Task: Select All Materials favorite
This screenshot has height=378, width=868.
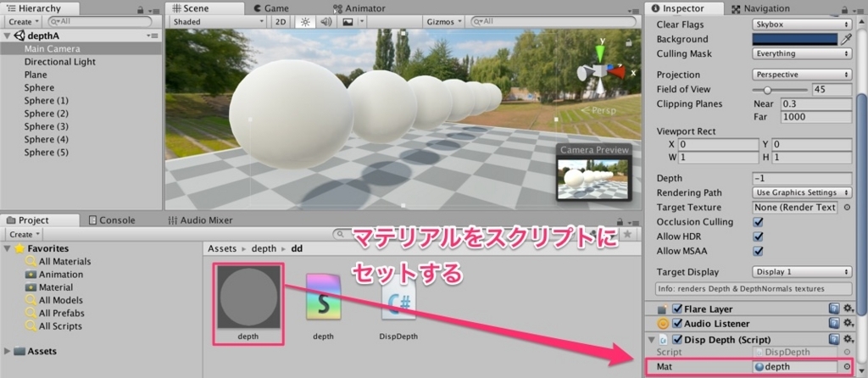Action: coord(64,261)
